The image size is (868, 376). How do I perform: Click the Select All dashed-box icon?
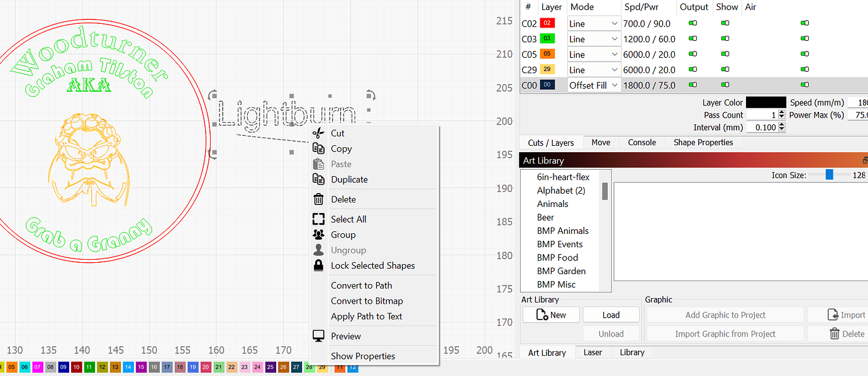click(x=319, y=219)
